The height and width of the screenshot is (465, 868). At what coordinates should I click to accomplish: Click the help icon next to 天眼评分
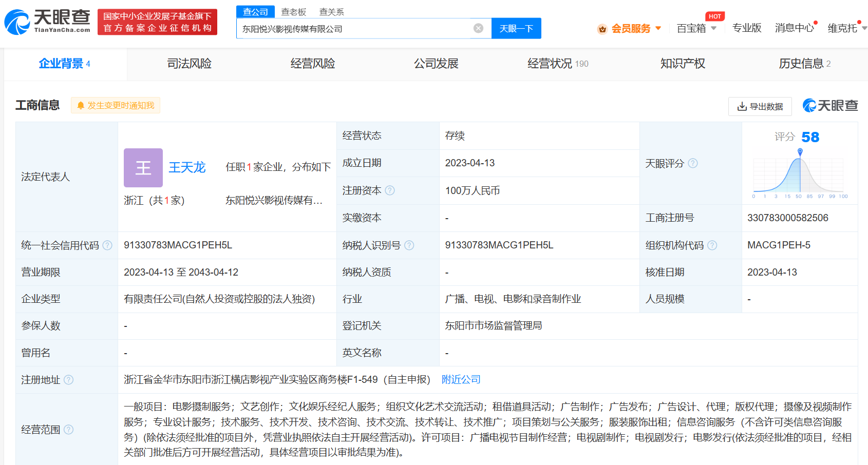(x=693, y=163)
